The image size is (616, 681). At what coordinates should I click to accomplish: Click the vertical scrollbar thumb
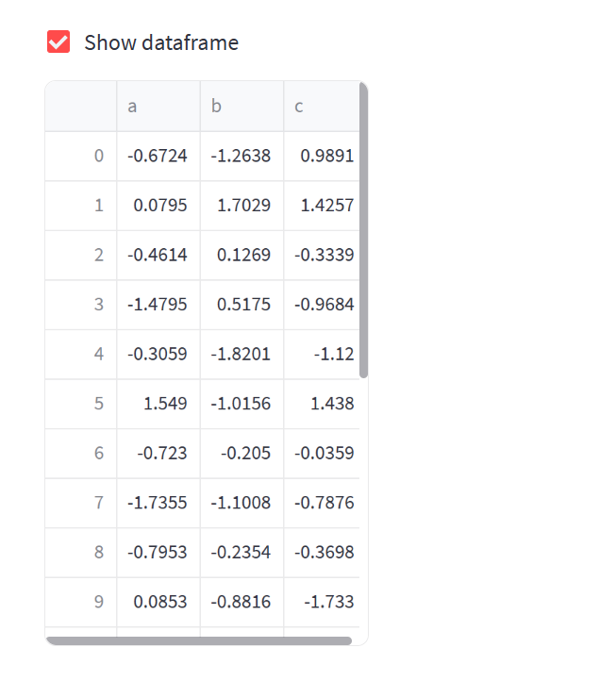[x=364, y=231]
